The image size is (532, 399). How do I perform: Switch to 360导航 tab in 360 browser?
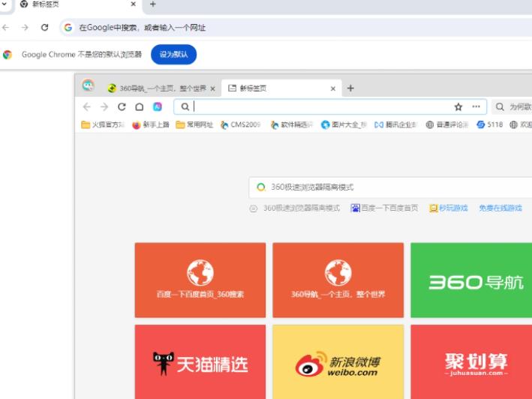pos(161,88)
